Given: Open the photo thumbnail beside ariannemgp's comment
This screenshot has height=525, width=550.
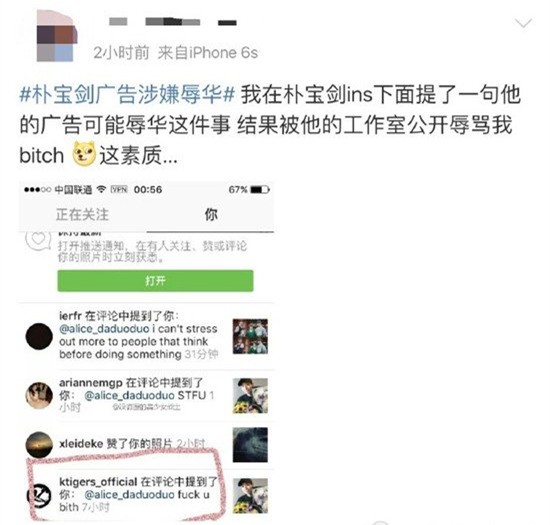Looking at the screenshot, I should point(250,396).
